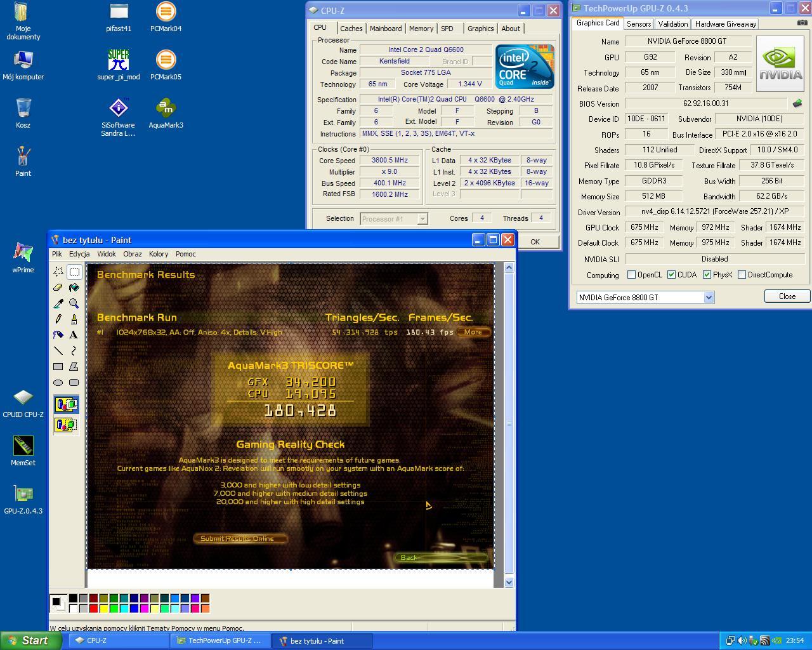
Task: Open super_pi_mod desktop shortcut
Action: coord(119,65)
